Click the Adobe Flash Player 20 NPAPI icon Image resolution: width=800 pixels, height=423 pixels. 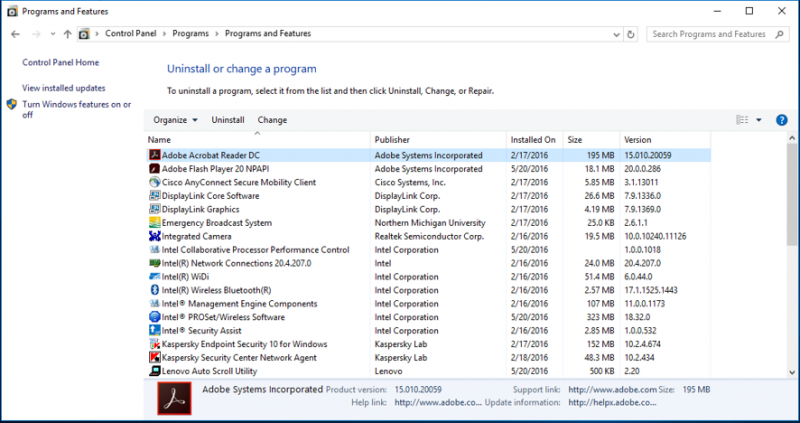tap(155, 168)
